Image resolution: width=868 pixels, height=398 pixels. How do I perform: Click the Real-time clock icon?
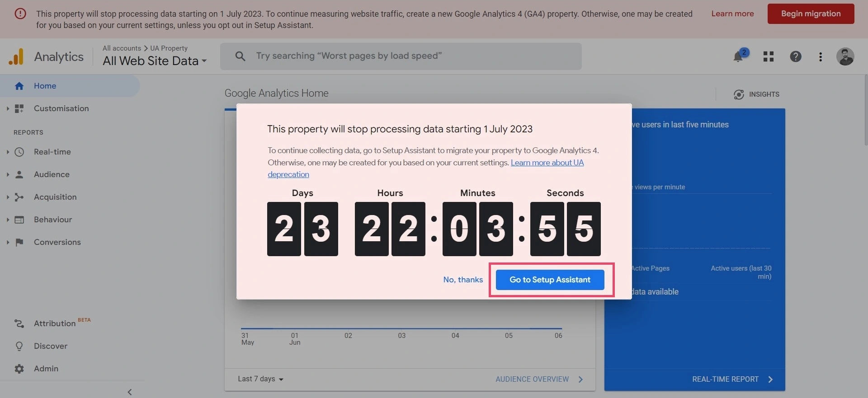pyautogui.click(x=19, y=152)
